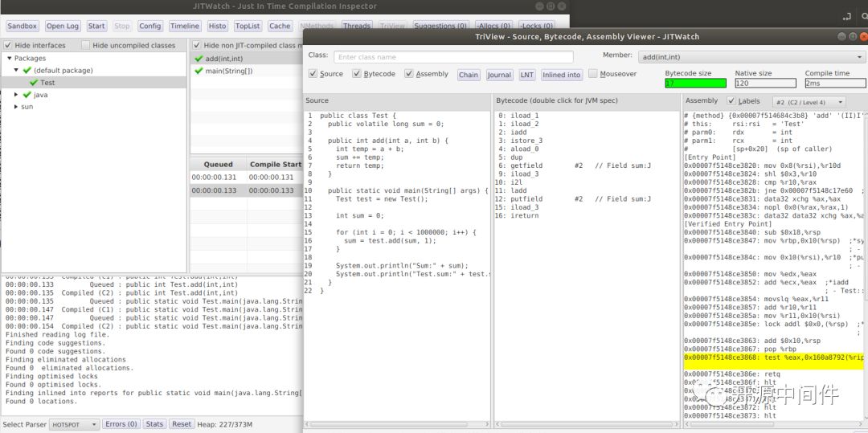
Task: Click the Errors (0) button
Action: tap(121, 424)
